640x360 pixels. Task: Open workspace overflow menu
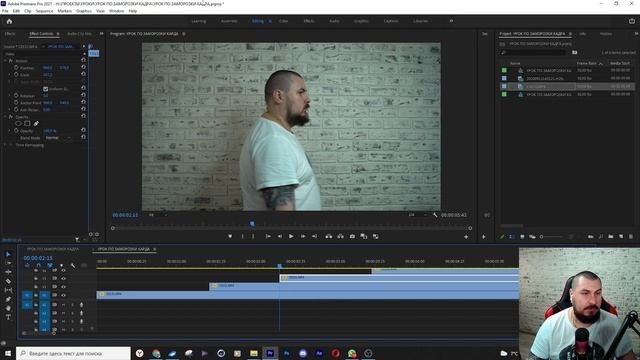(x=451, y=21)
